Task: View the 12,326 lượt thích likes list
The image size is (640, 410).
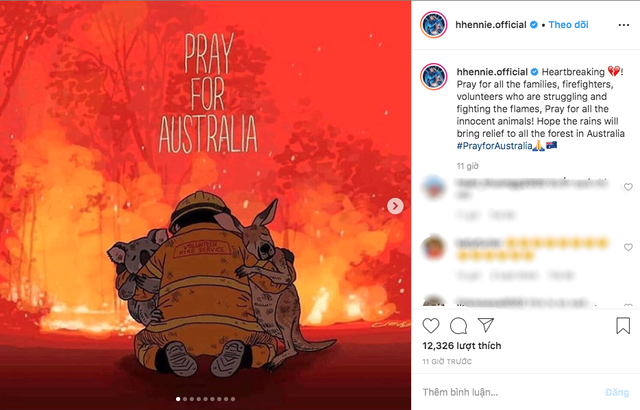Action: pyautogui.click(x=462, y=346)
